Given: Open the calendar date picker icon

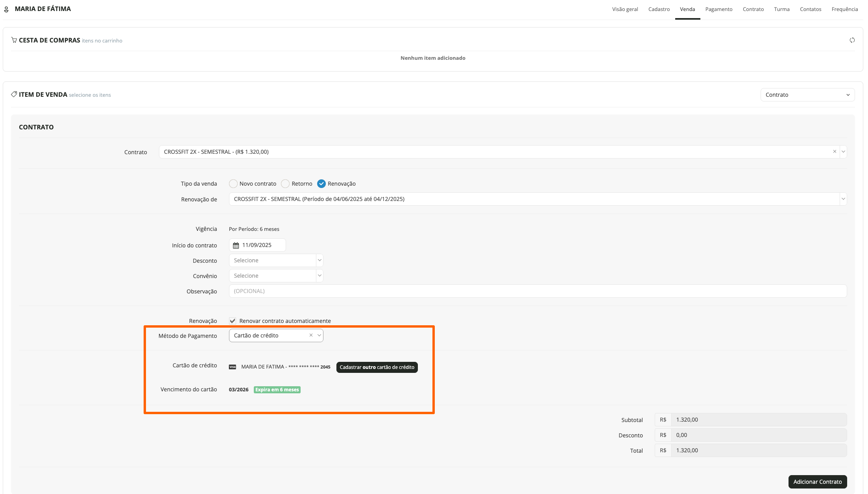Looking at the screenshot, I should pos(236,245).
